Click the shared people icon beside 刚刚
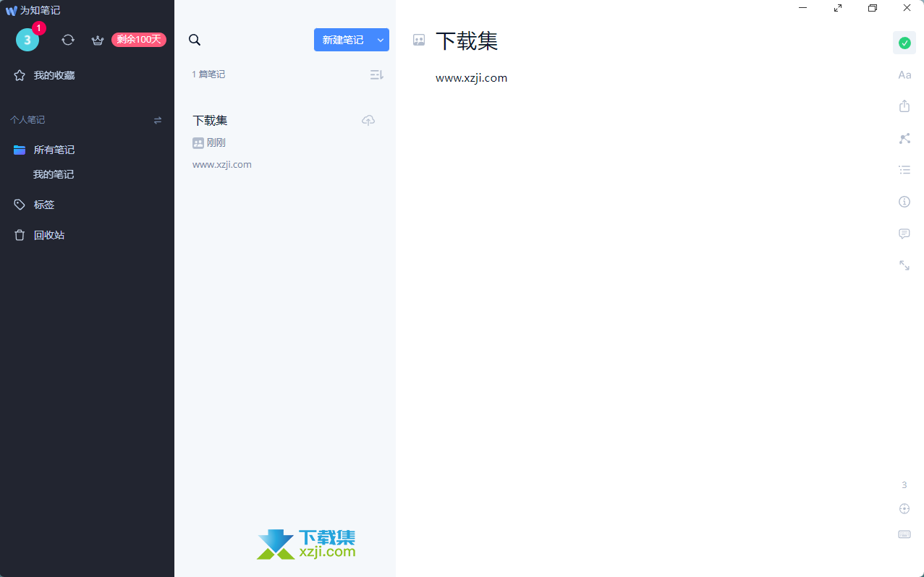 (x=198, y=143)
